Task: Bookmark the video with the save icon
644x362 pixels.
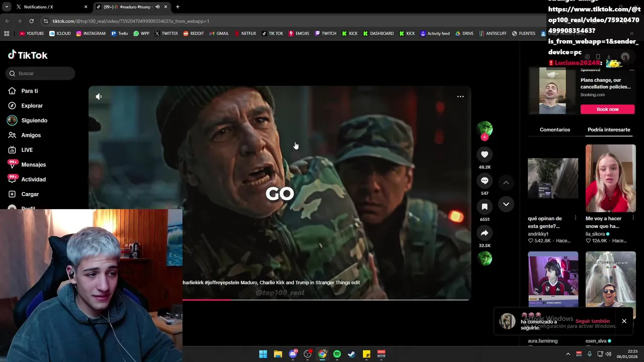Action: (x=485, y=207)
